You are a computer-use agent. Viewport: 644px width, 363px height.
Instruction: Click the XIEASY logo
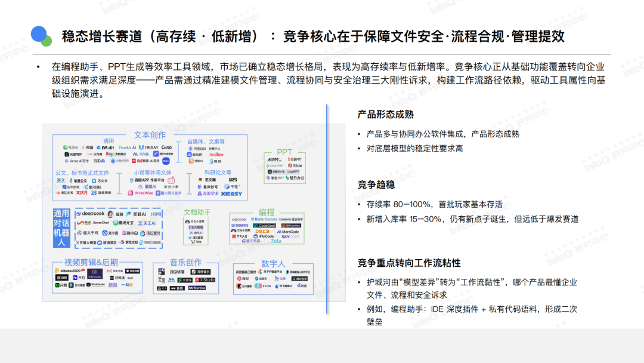(x=231, y=193)
